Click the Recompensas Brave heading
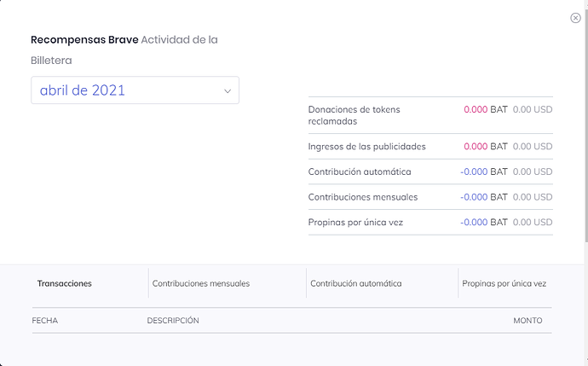Screen dimensions: 588x366 (x=84, y=40)
